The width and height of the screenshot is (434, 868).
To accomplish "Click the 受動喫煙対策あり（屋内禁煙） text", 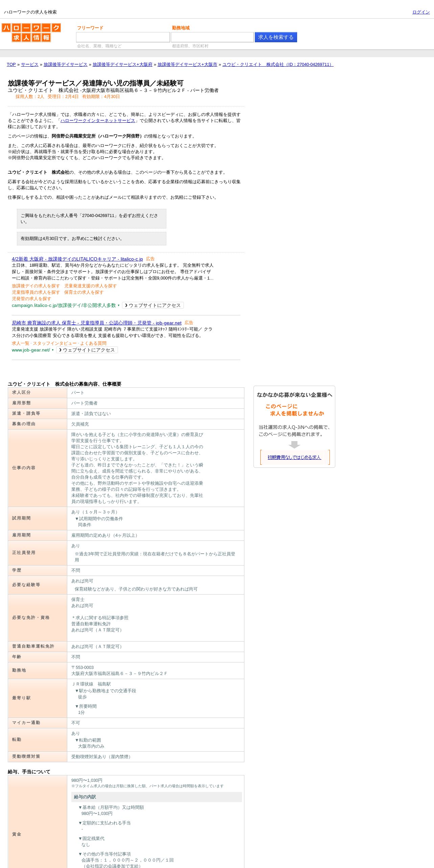I will pyautogui.click(x=102, y=757).
